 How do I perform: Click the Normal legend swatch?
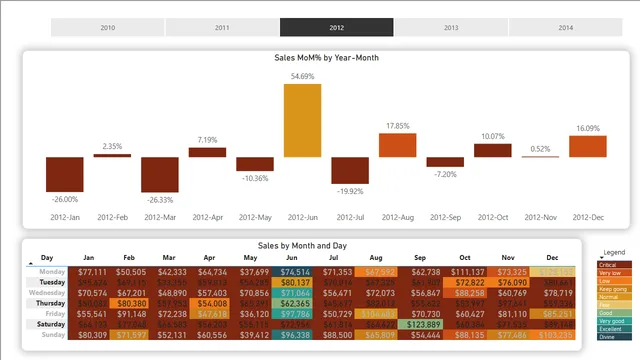(x=614, y=297)
